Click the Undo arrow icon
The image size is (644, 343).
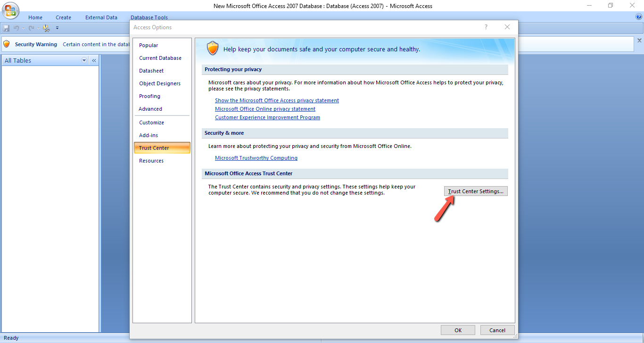(x=16, y=28)
